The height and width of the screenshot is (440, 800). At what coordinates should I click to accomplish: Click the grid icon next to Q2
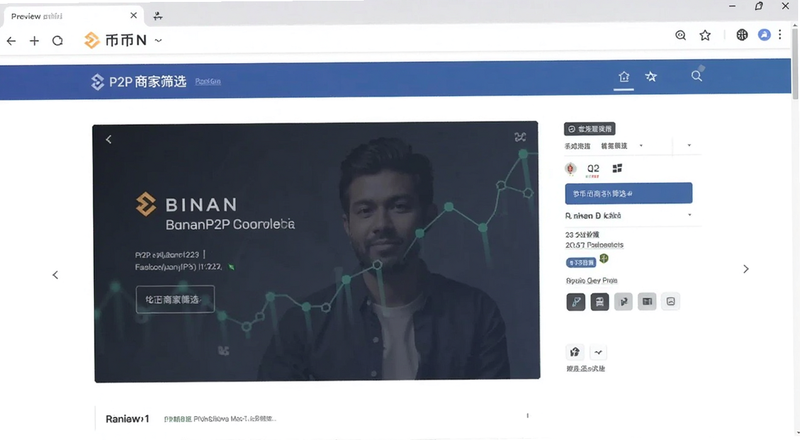(617, 168)
